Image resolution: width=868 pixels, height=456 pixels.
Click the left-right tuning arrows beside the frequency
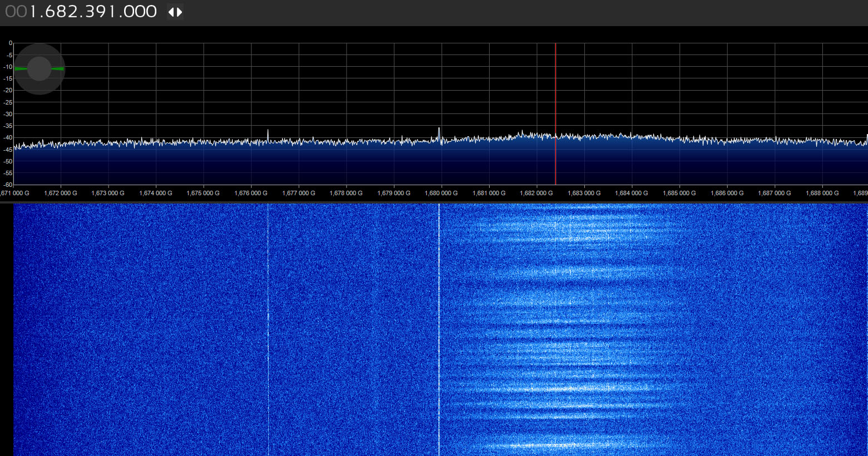pyautogui.click(x=175, y=12)
